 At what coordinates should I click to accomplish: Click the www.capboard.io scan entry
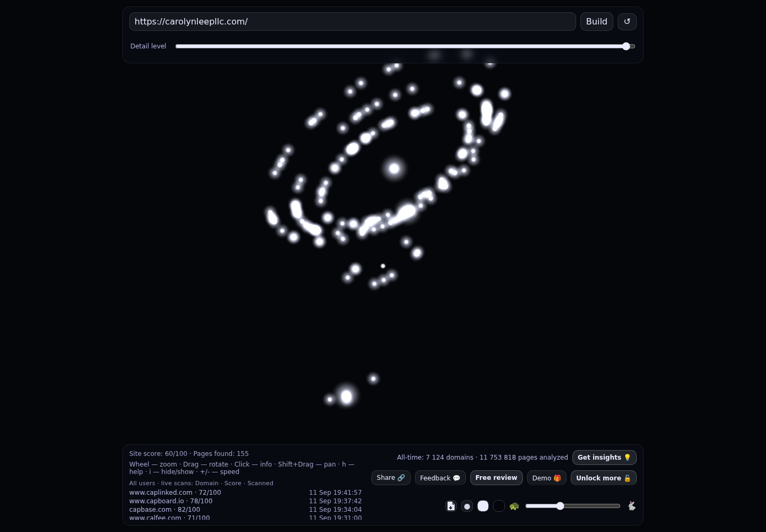coord(245,501)
